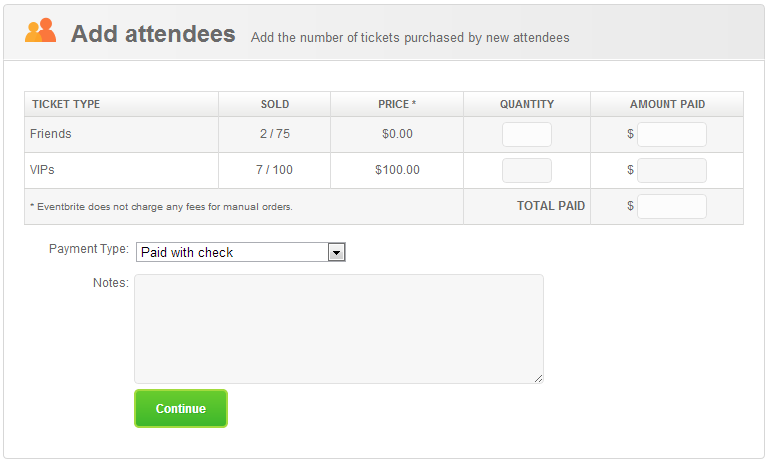Click the Total Paid amount field
Screen dimensions: 768x461
point(672,207)
